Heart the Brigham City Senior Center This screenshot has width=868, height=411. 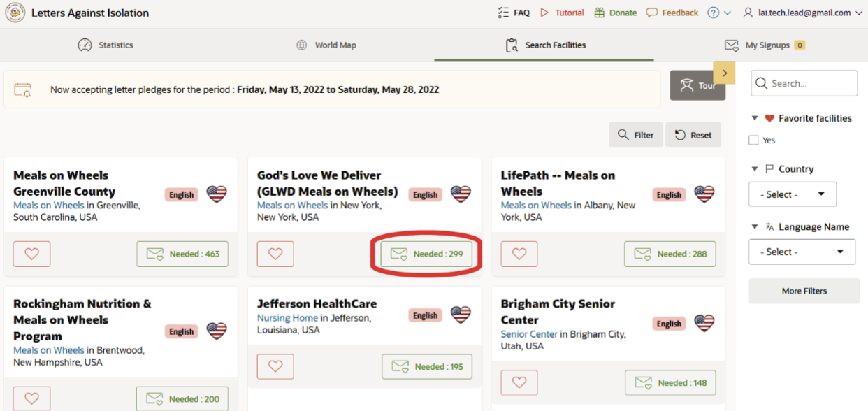point(519,382)
